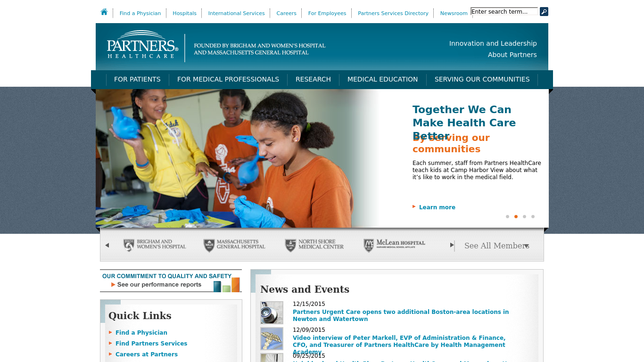Click the bar chart icon near performance reports

[227, 284]
